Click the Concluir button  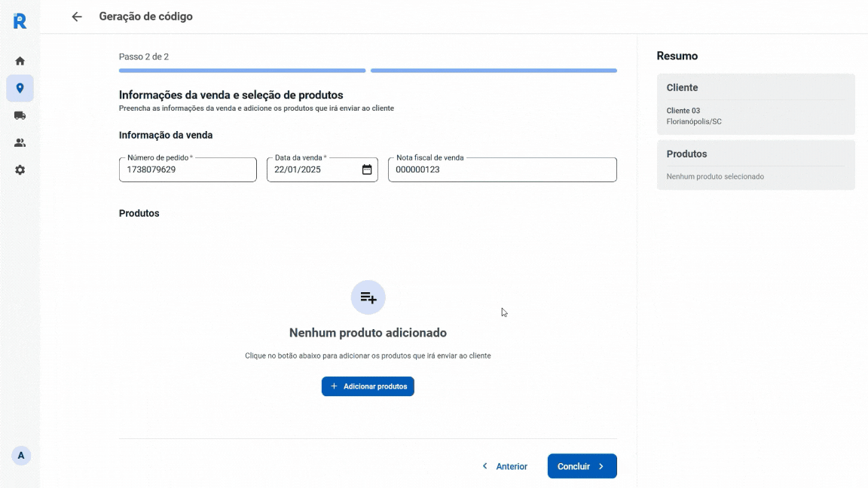click(x=582, y=466)
